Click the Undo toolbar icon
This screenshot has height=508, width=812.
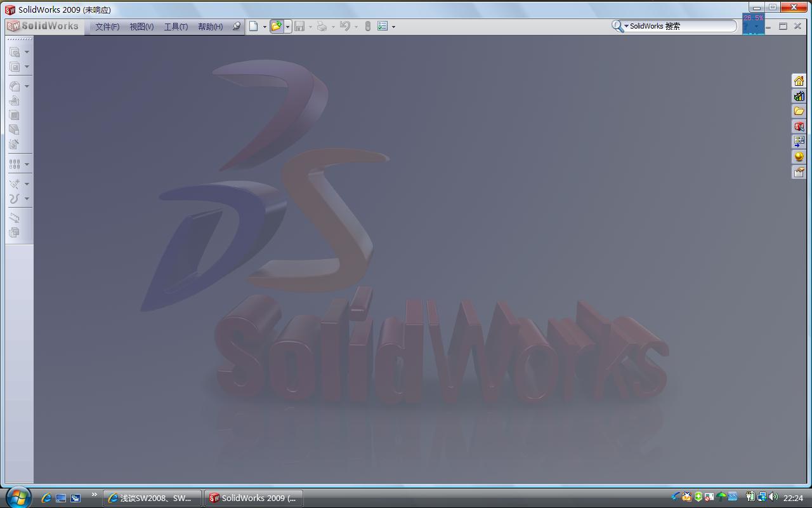345,26
